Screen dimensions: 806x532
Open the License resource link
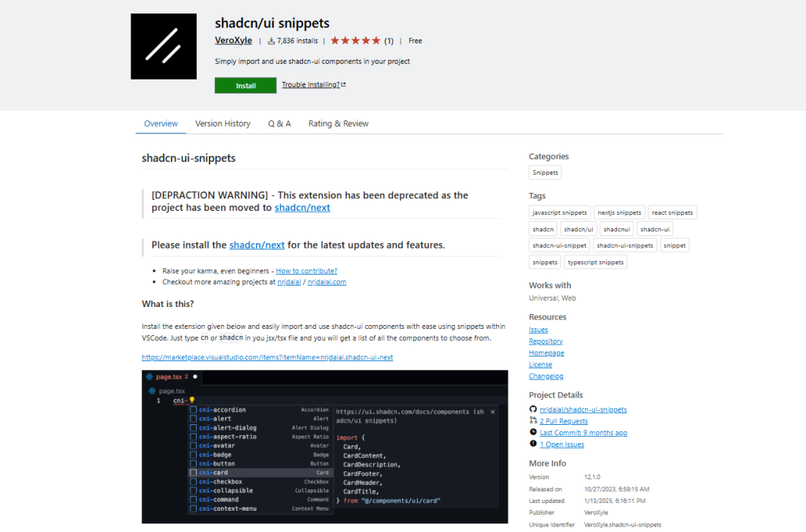pyautogui.click(x=540, y=364)
